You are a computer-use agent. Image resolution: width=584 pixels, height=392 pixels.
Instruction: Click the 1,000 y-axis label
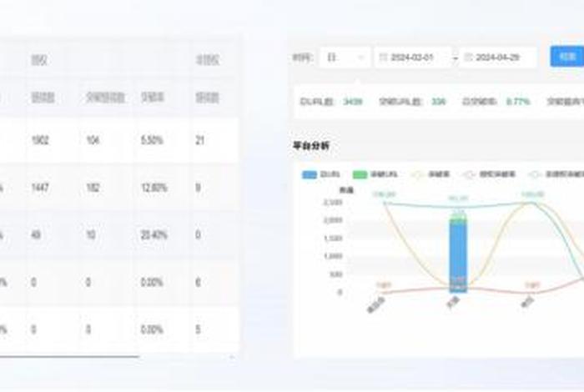[x=333, y=256]
